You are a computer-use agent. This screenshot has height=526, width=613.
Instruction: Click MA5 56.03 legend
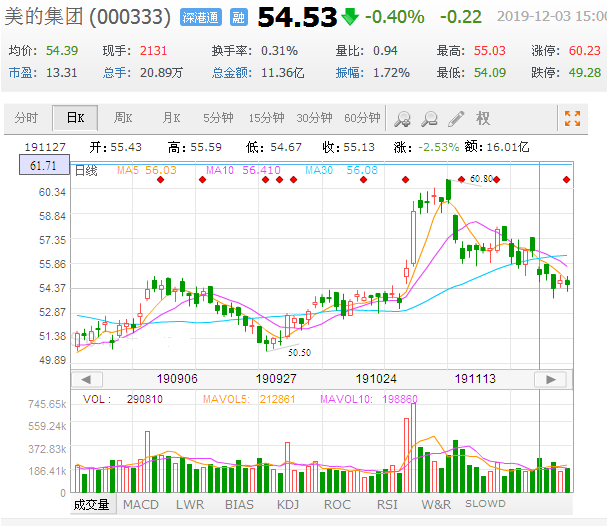point(147,170)
